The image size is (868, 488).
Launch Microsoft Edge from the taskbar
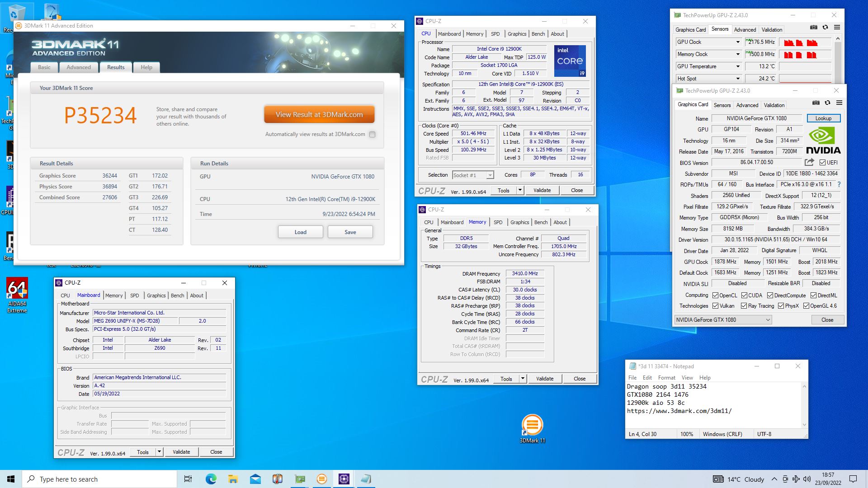pyautogui.click(x=211, y=479)
